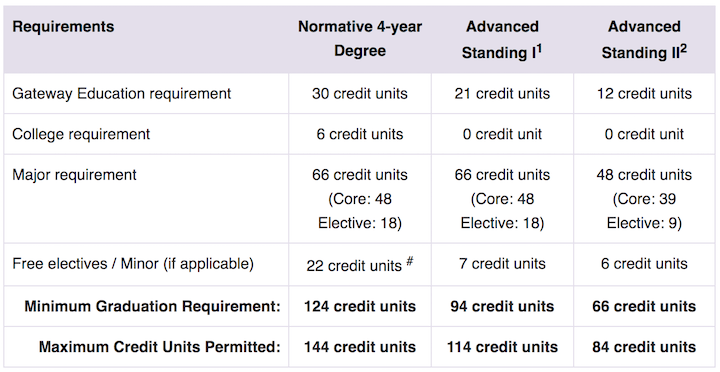Image resolution: width=720 pixels, height=372 pixels.
Task: Click the 21 credit units cell
Action: click(502, 94)
